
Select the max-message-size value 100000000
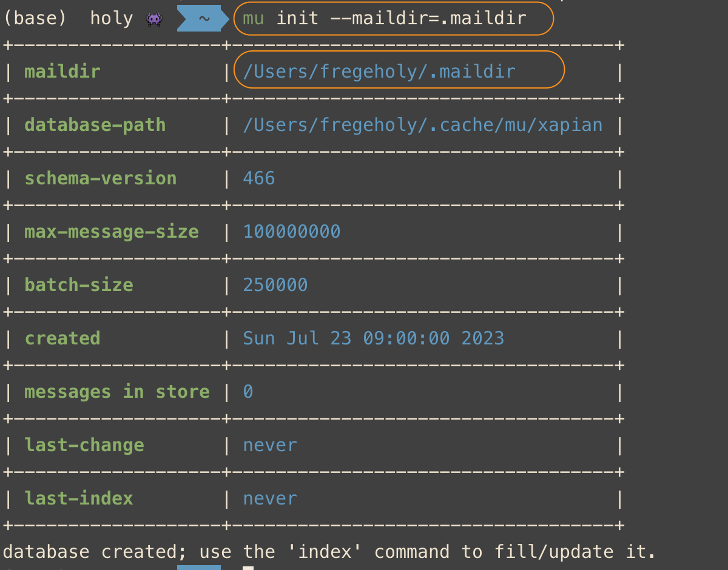pos(292,232)
